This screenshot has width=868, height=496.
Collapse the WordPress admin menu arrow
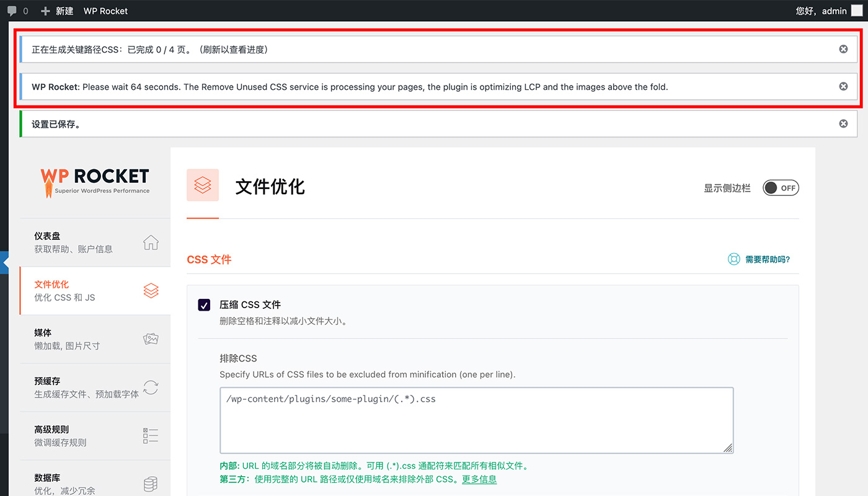[5, 263]
